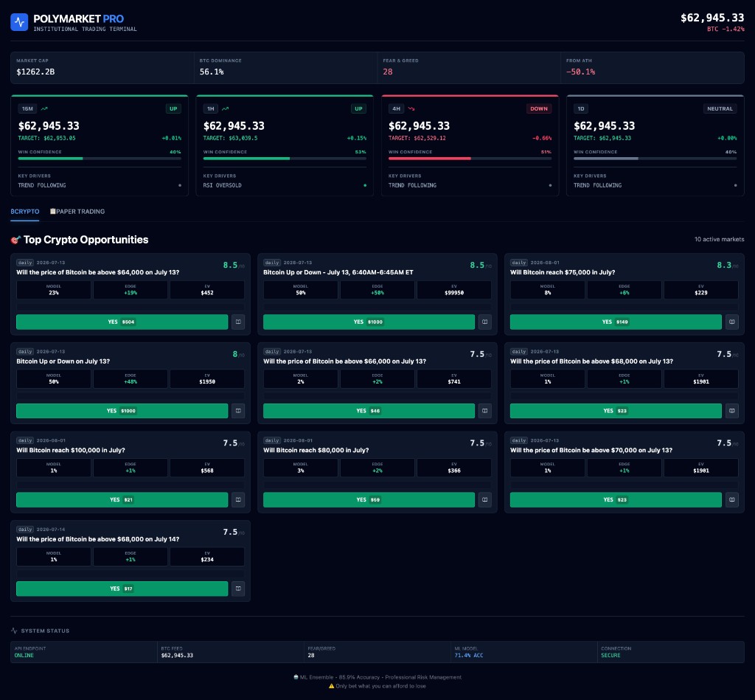Image resolution: width=755 pixels, height=700 pixels.
Task: Buy YES $23 on above $70,000 market
Action: (x=616, y=499)
